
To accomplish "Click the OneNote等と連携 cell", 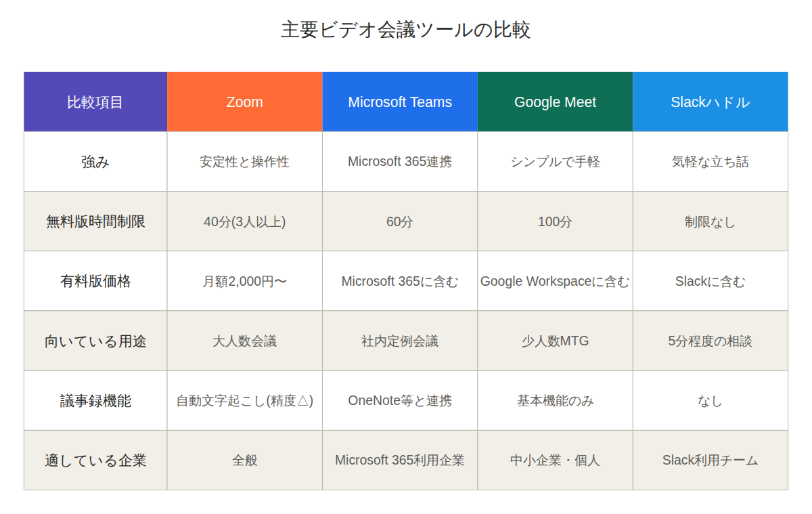I will tap(400, 400).
